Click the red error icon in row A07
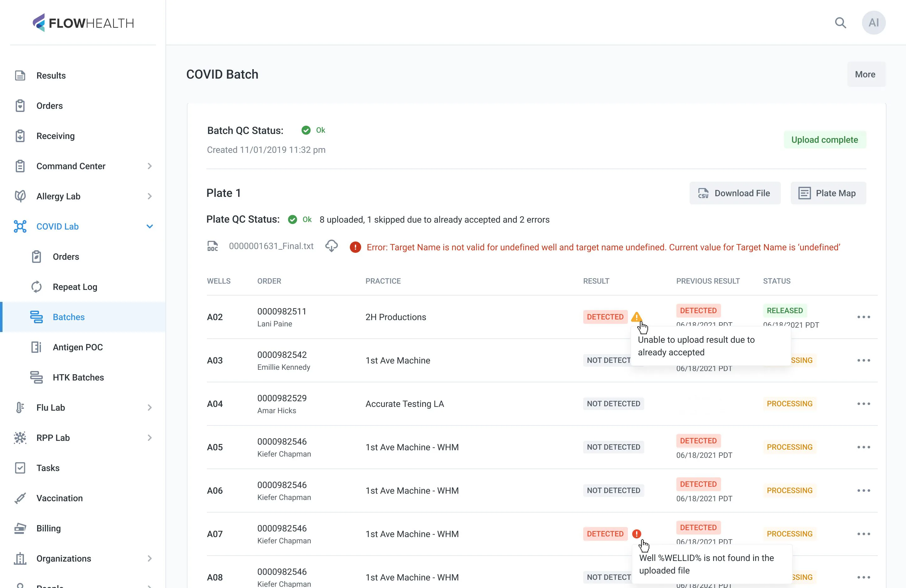906x588 pixels. 636,534
